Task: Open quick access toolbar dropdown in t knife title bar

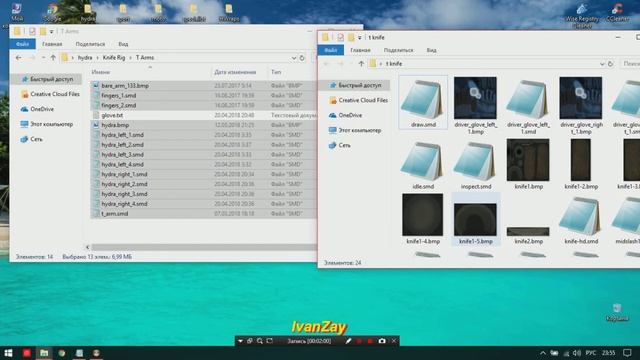Action: tap(360, 38)
